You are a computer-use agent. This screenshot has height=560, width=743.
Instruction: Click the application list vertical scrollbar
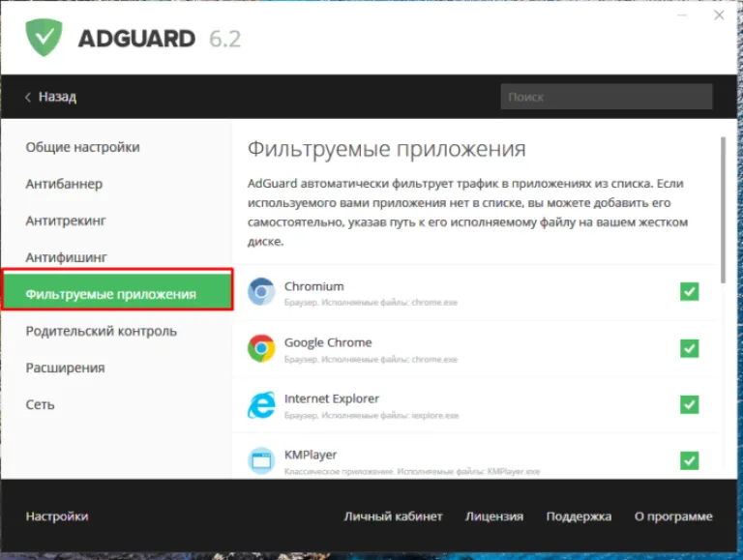(723, 210)
